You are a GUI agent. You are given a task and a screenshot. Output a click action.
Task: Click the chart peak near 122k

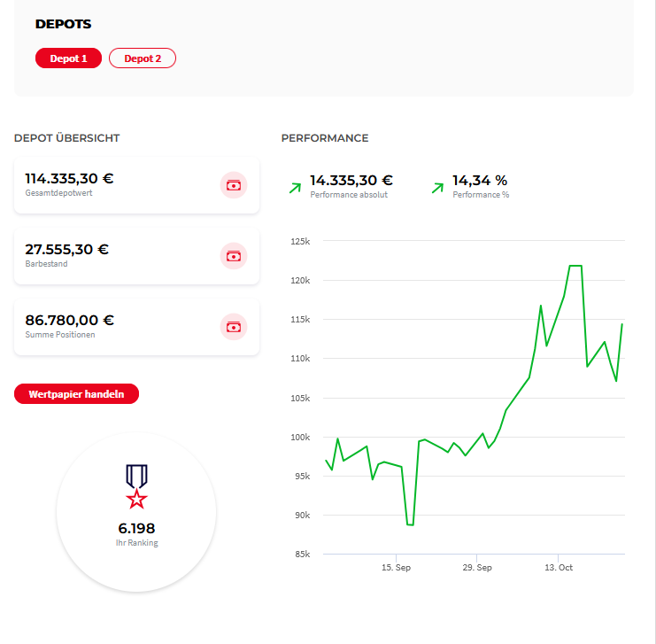pos(575,266)
